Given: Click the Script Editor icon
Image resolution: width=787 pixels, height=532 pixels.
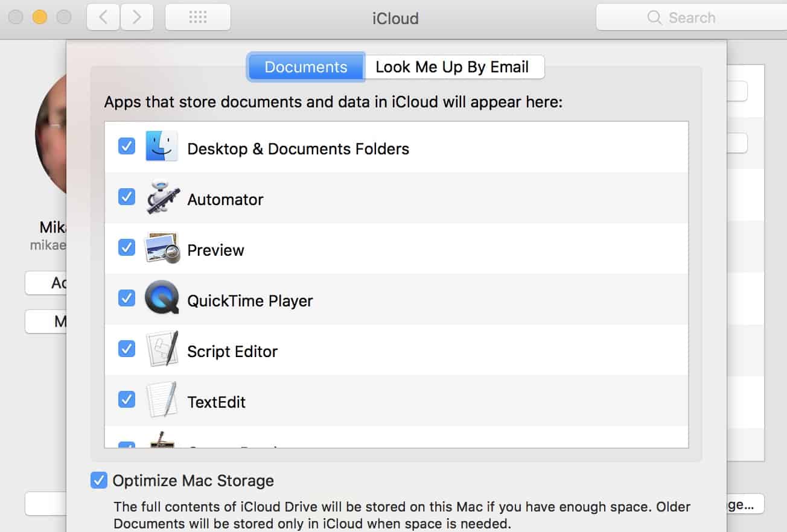Looking at the screenshot, I should click(x=162, y=349).
